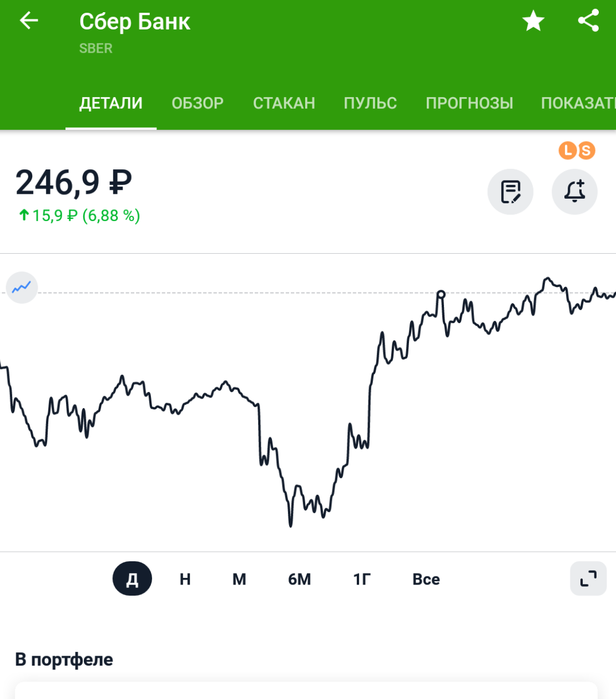This screenshot has height=699, width=616.
Task: Select the ДЕТАЛИ tab
Action: coord(111,103)
